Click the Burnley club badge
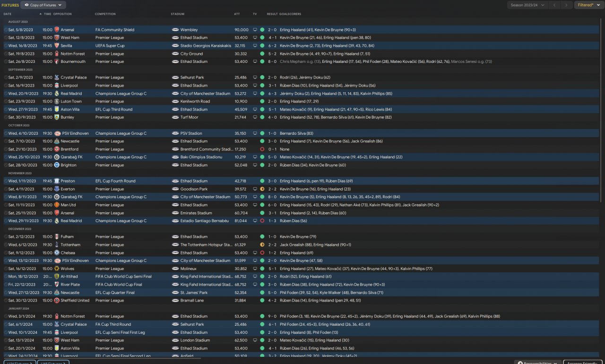The image size is (605, 364). [57, 117]
